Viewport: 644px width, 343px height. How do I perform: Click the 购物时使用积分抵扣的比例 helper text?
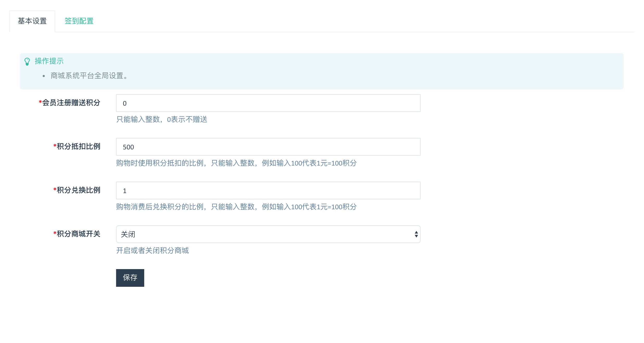click(x=236, y=163)
